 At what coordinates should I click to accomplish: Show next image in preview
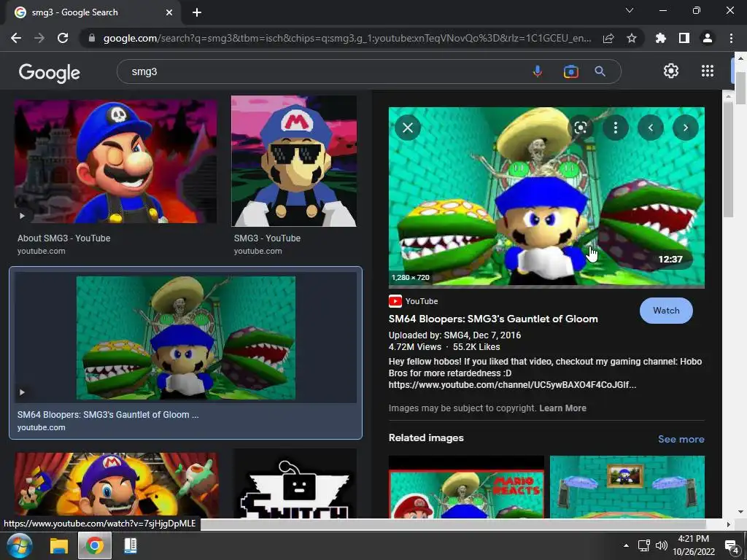[686, 128]
